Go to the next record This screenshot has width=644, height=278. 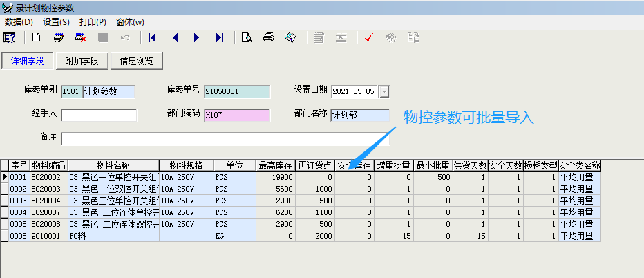click(x=197, y=37)
